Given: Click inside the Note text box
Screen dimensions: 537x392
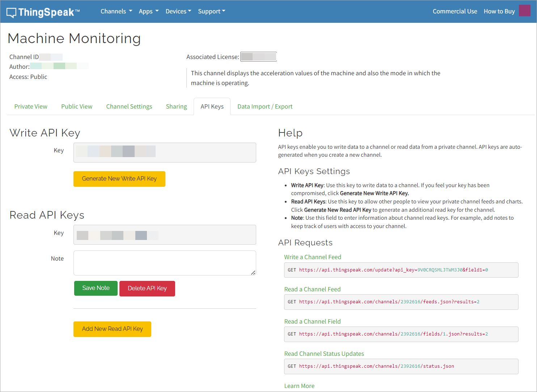Looking at the screenshot, I should (165, 263).
